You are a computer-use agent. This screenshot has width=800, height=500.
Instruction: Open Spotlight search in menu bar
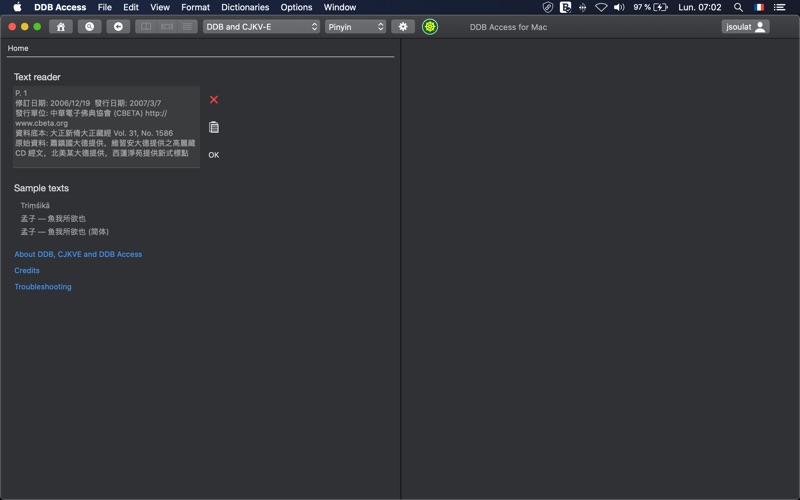point(738,7)
